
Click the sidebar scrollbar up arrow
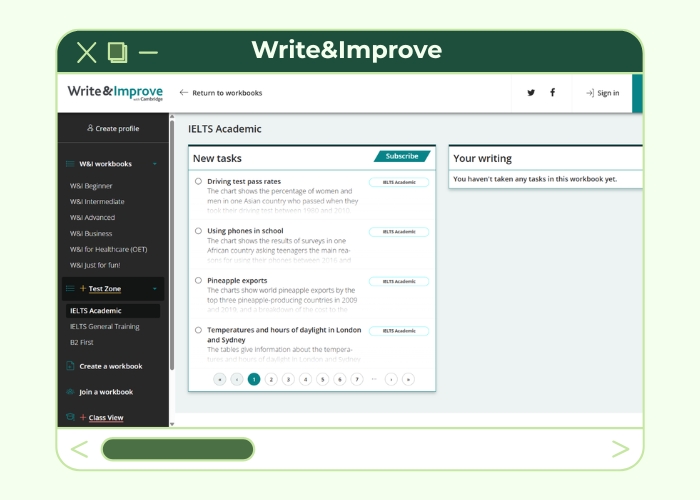coord(172,117)
